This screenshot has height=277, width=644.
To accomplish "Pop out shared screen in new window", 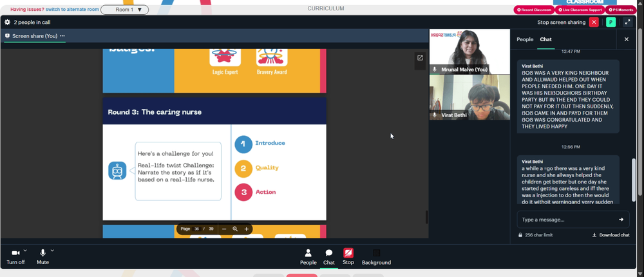I will click(x=420, y=58).
